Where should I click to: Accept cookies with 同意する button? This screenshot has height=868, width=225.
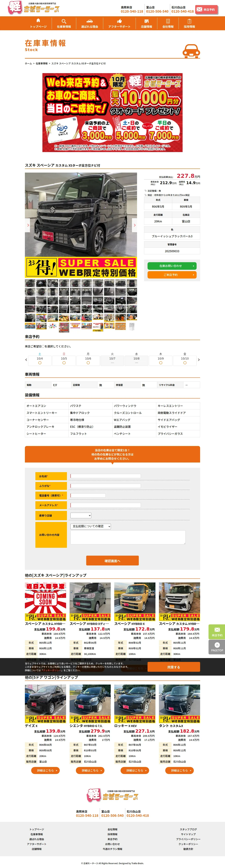coord(174,667)
